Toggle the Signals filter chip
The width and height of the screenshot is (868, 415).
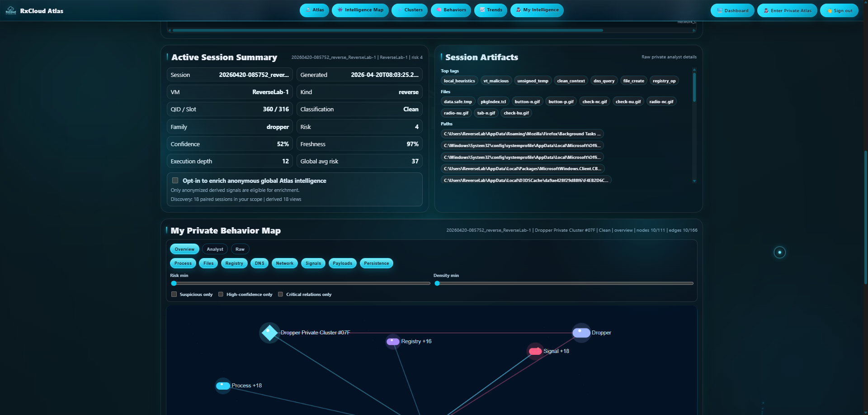coord(313,263)
